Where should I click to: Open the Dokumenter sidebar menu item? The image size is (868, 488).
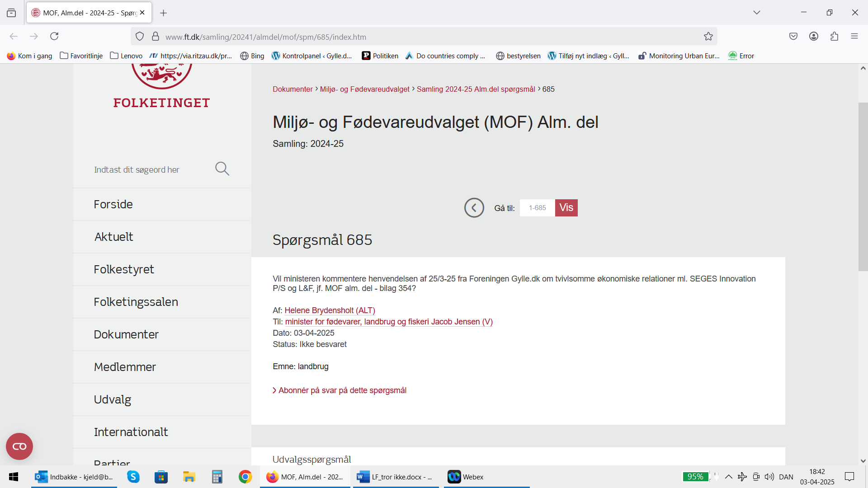pos(162,334)
